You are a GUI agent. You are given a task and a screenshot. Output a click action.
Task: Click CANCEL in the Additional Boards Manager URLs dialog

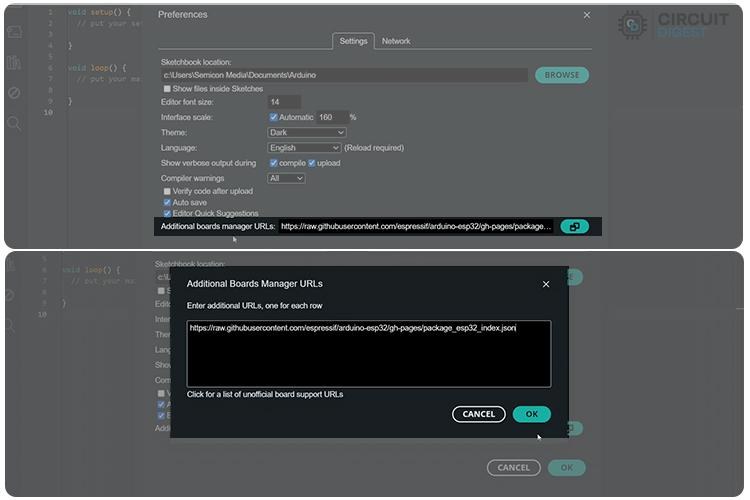coord(478,414)
